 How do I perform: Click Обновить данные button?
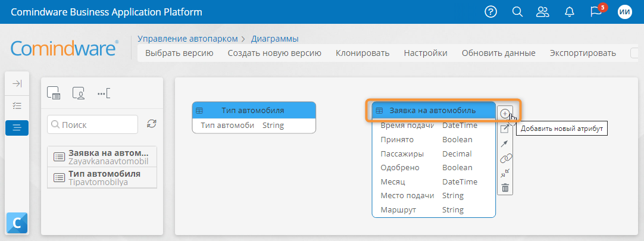(x=499, y=53)
